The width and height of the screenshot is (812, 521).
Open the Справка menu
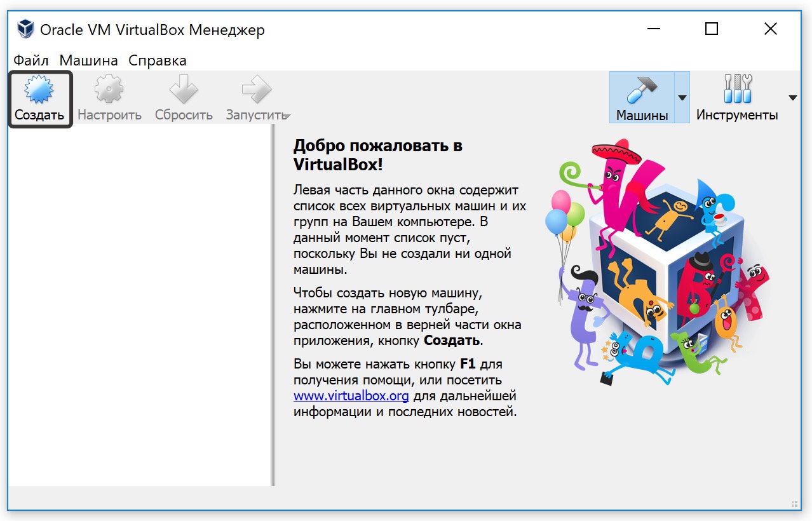tap(158, 60)
